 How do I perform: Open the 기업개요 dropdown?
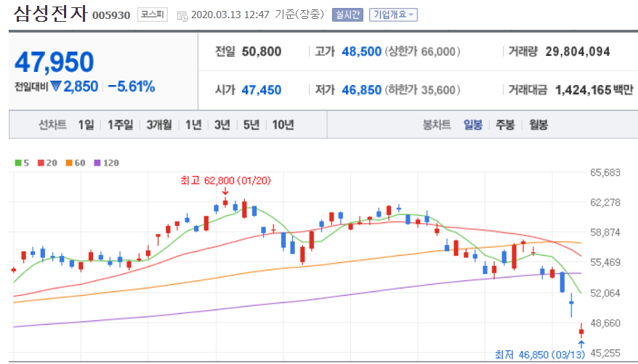point(393,15)
